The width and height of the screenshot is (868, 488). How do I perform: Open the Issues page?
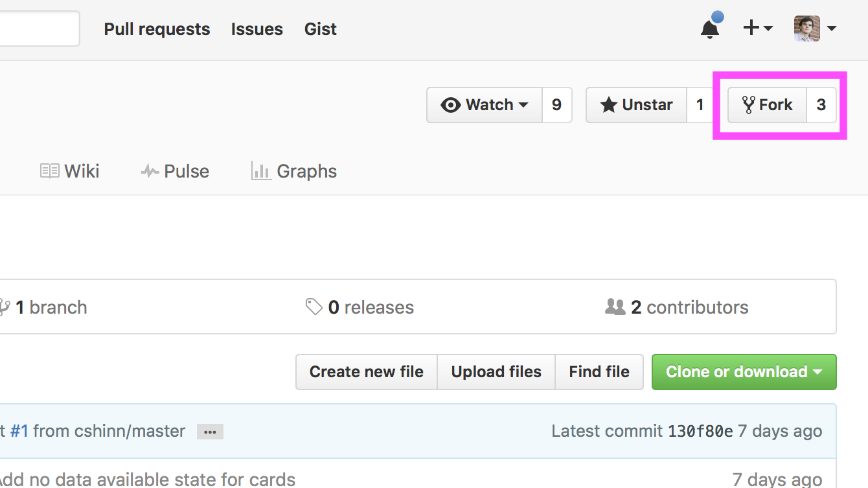257,29
